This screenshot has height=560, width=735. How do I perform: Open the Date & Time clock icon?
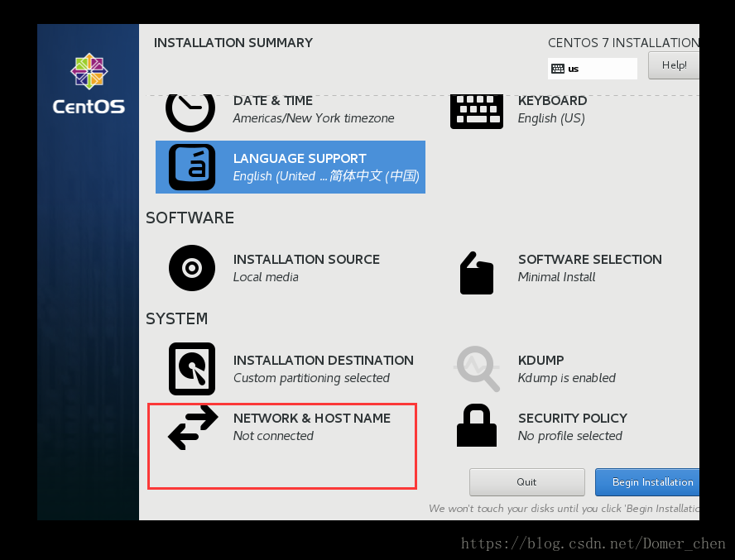click(190, 112)
